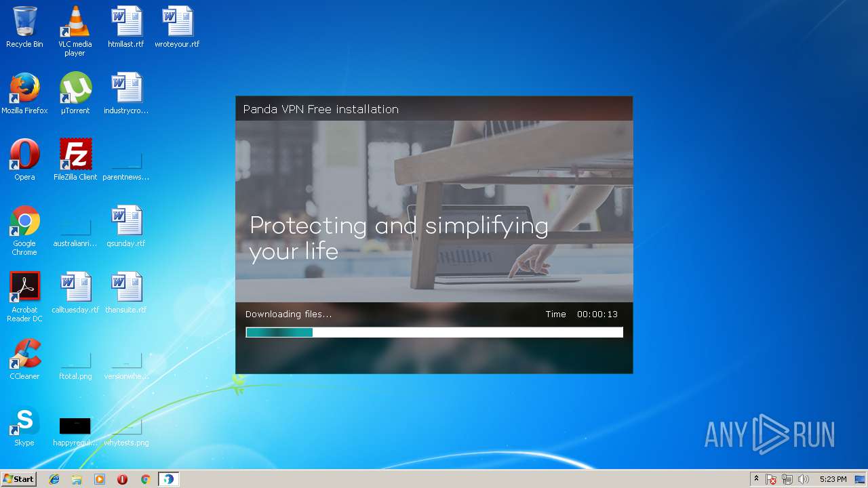Launch VLC media player shortcut

tap(75, 31)
